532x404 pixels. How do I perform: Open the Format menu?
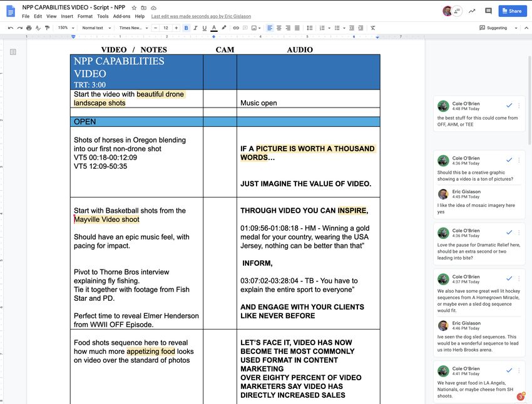click(85, 16)
